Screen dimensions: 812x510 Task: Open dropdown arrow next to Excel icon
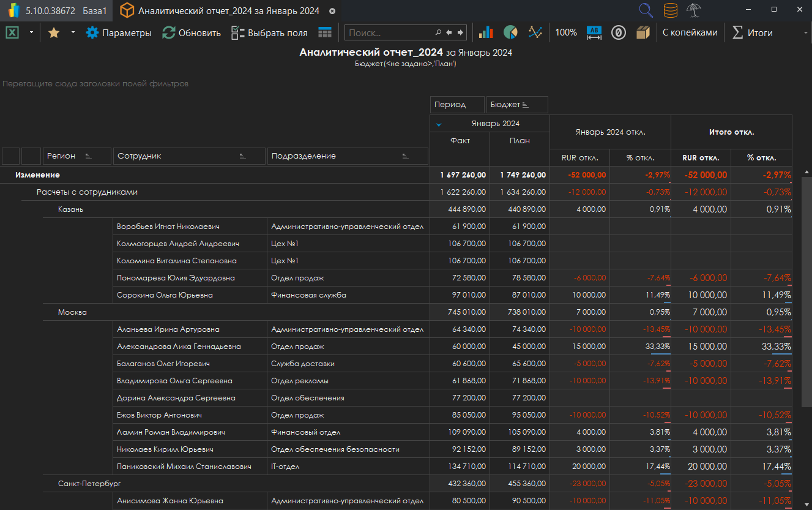click(x=31, y=32)
